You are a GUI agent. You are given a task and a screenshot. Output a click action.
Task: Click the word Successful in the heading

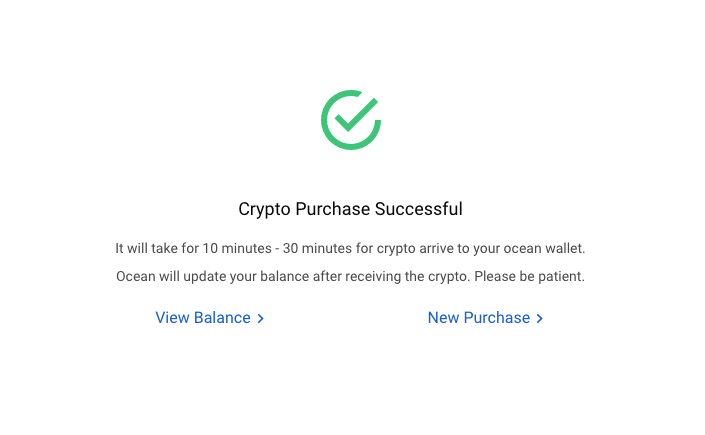coord(419,209)
